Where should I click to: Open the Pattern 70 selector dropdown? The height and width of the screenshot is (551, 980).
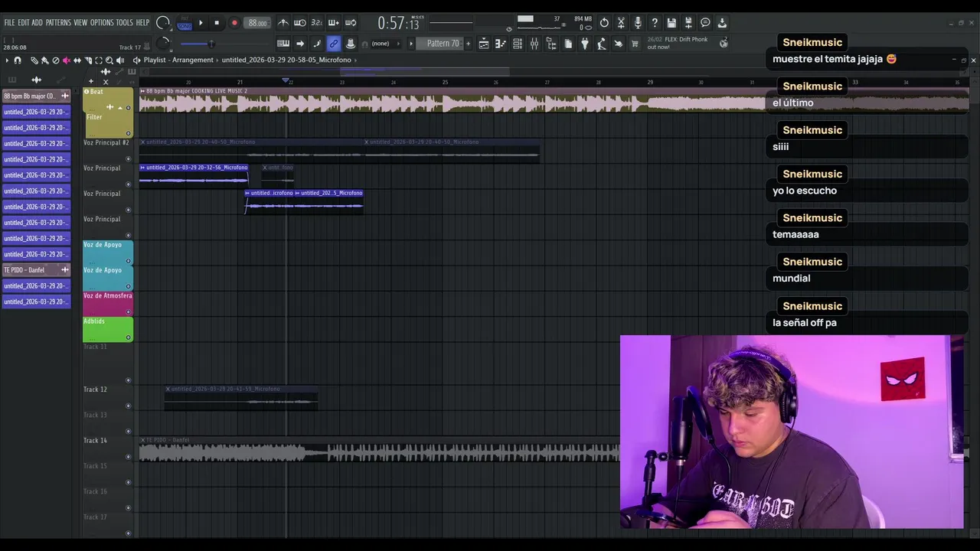coord(443,44)
